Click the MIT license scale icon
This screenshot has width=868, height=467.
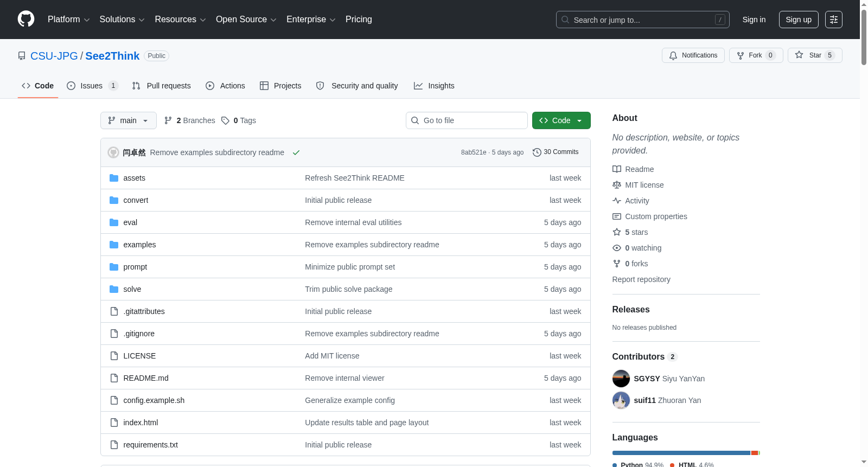tap(617, 185)
